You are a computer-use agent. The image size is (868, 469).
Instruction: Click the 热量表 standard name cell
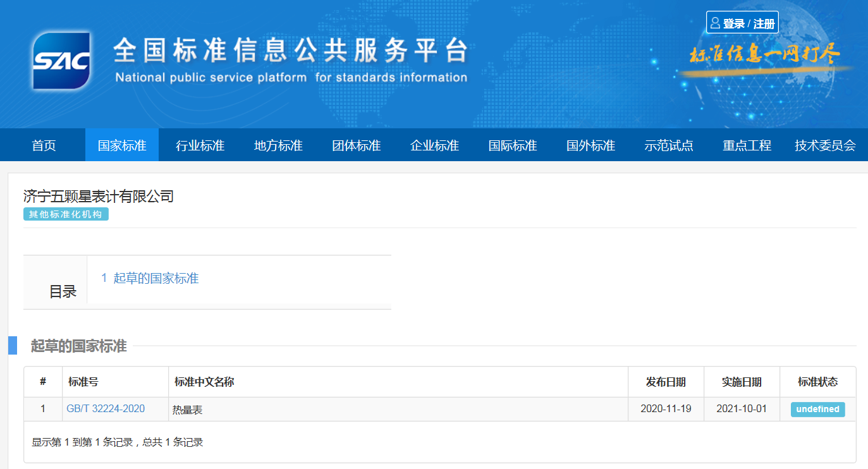(x=398, y=410)
